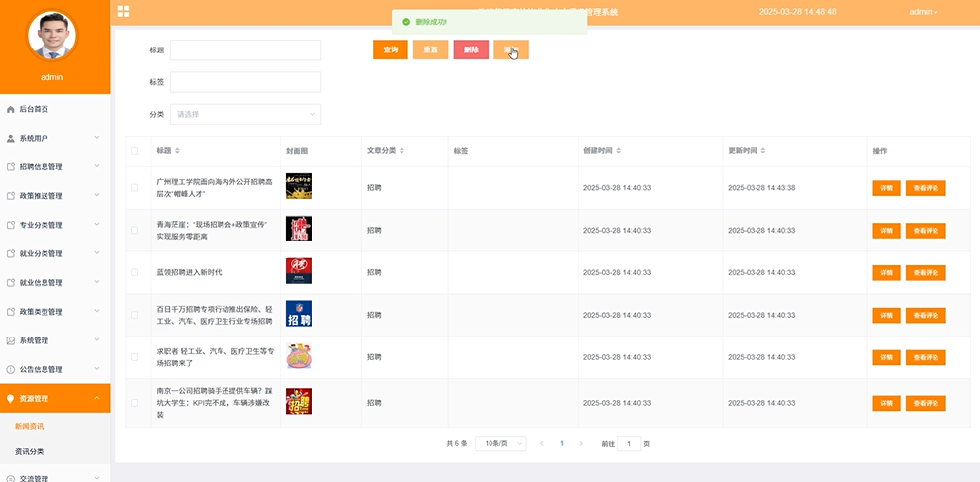
Task: Click the user icon beside 系统用户
Action: 10,138
